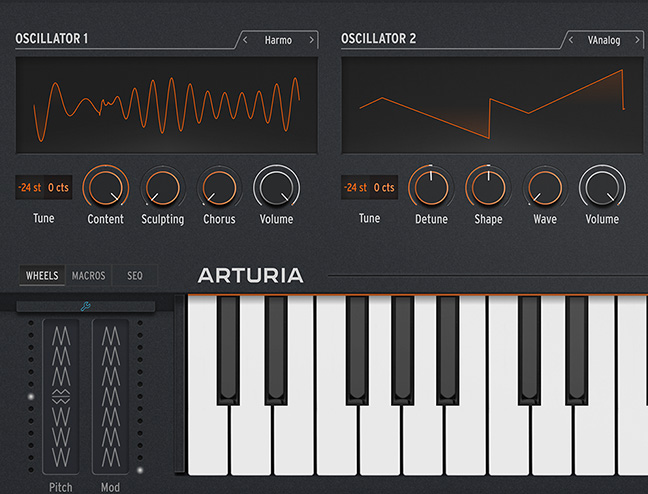This screenshot has height=494, width=648.
Task: Select previous Oscillator 1 type before Harmo
Action: click(x=246, y=40)
